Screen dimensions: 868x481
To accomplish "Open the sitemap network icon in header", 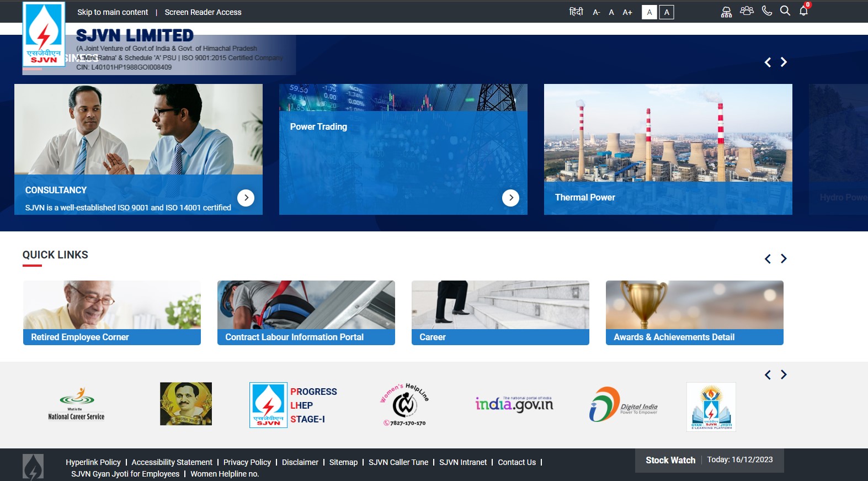I will pos(726,12).
